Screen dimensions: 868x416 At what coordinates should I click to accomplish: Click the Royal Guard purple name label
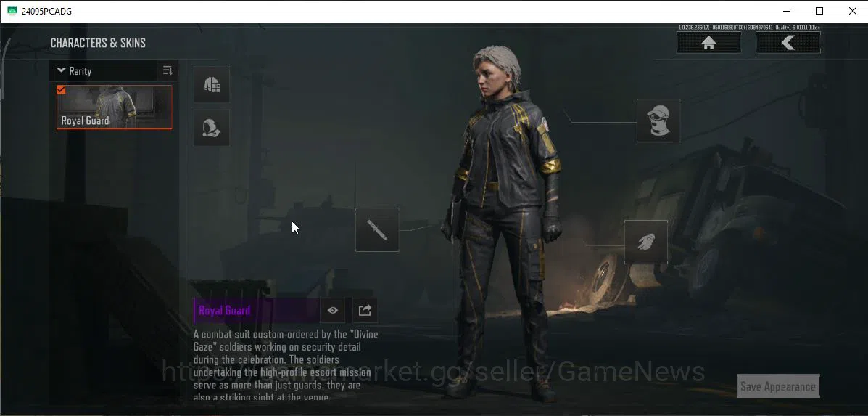pos(256,310)
